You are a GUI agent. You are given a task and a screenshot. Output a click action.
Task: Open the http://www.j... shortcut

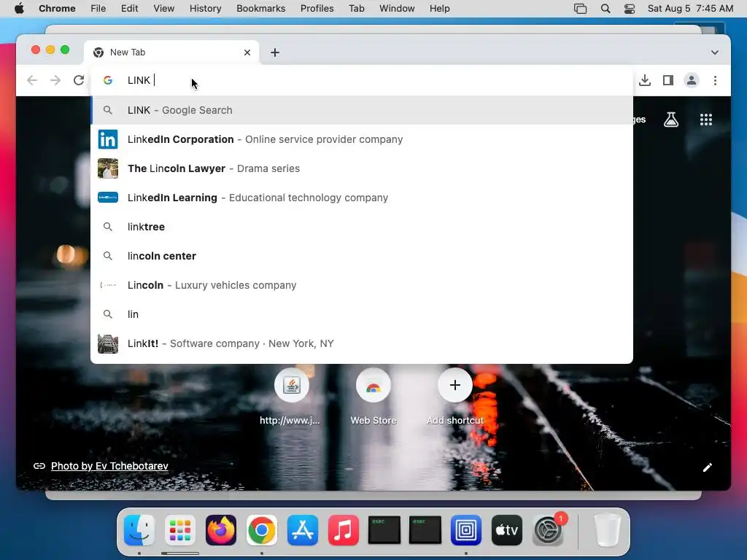point(291,397)
